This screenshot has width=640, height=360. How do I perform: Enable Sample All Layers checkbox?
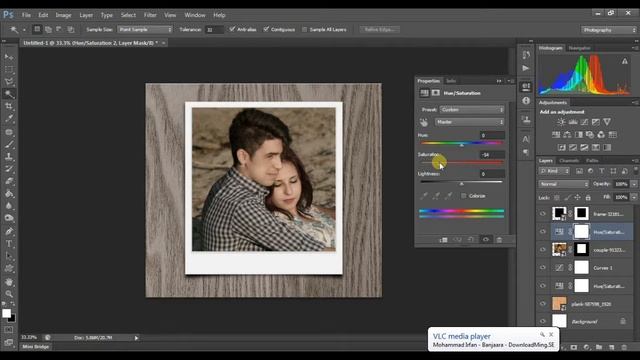tap(304, 29)
